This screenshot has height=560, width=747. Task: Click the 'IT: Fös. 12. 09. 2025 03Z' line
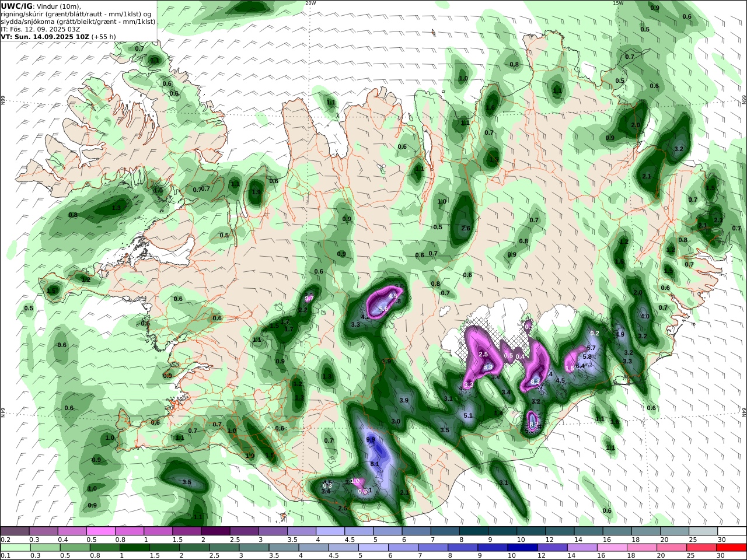[41, 29]
